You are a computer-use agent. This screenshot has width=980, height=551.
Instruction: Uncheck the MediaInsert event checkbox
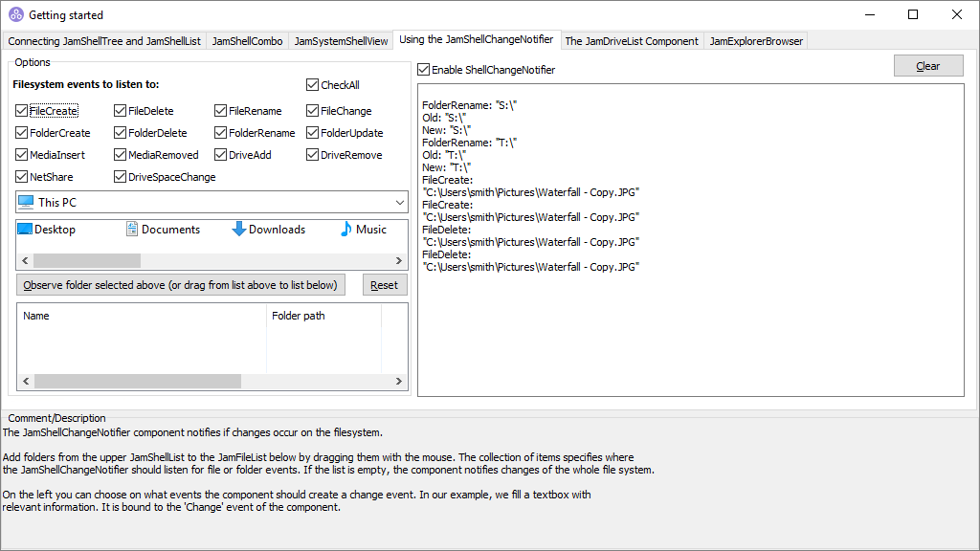point(20,154)
